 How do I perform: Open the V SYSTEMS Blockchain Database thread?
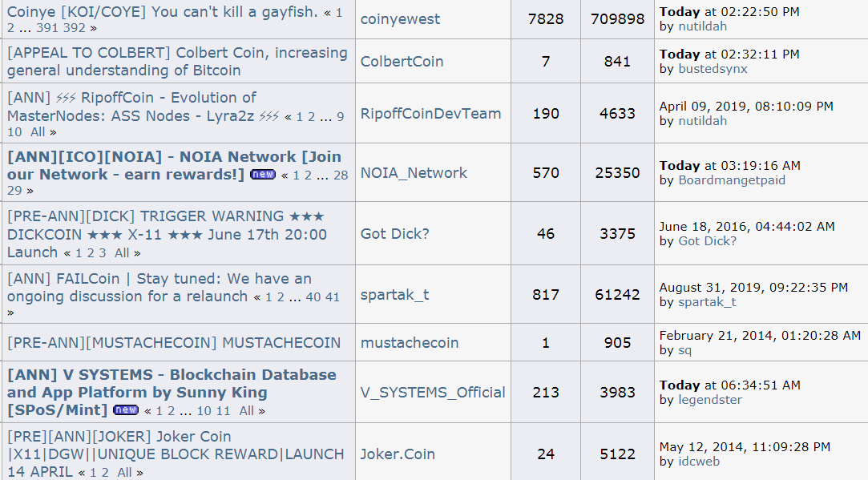[172, 393]
